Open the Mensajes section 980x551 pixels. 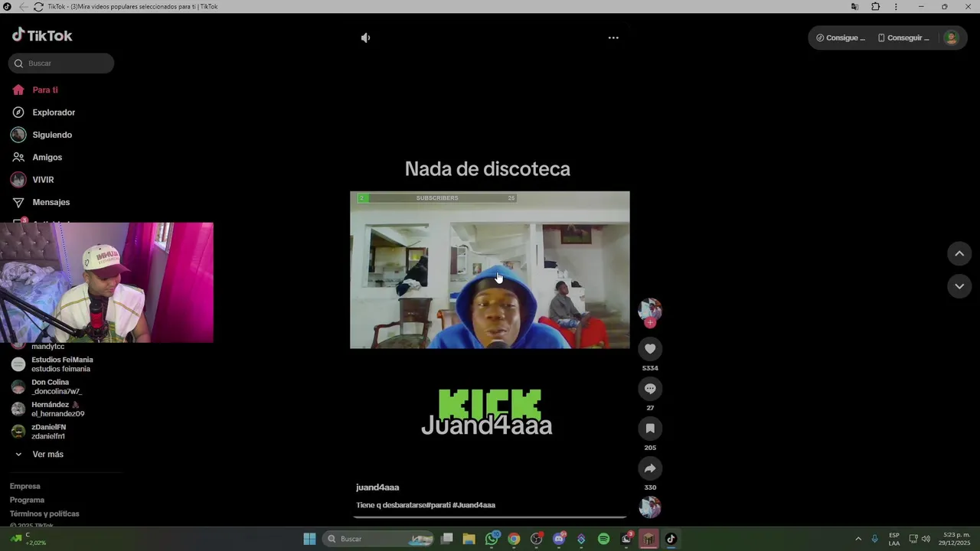coord(51,202)
